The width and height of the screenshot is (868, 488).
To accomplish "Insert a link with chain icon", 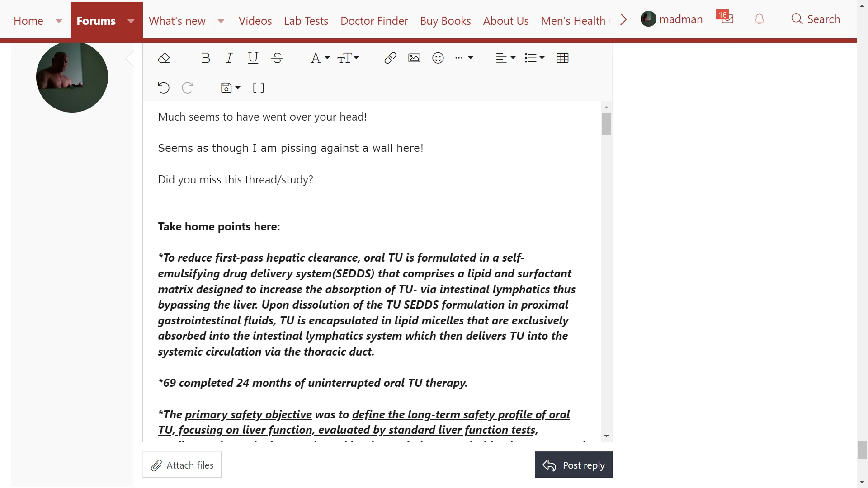I will pos(390,58).
